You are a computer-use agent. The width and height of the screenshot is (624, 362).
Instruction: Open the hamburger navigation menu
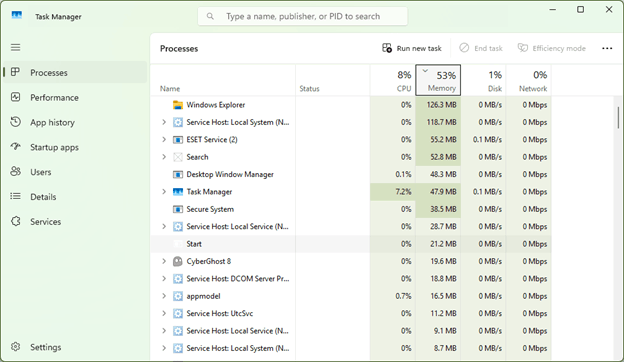tap(16, 47)
